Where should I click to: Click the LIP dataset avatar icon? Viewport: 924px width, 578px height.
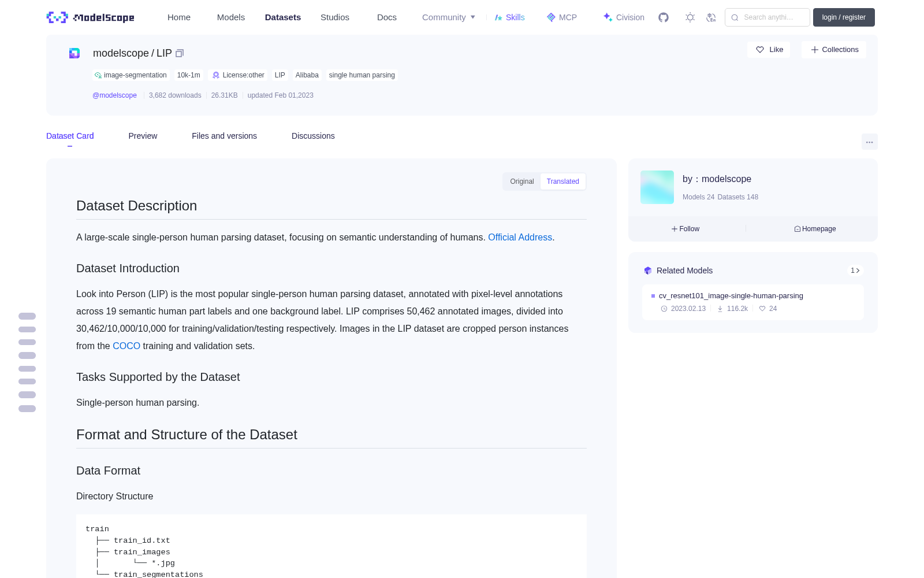pyautogui.click(x=74, y=53)
